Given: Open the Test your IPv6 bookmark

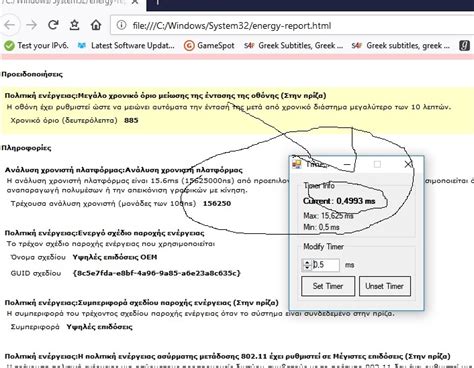Looking at the screenshot, I should click(x=36, y=45).
